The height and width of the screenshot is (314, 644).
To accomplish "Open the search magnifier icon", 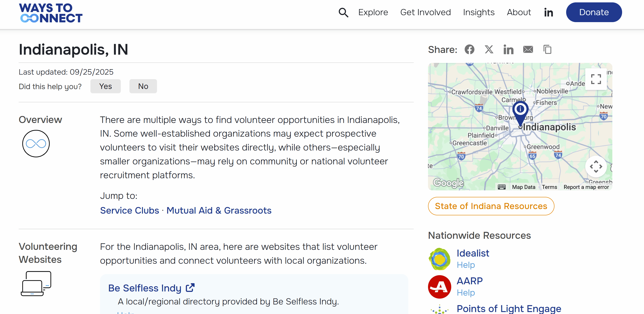I will [x=343, y=13].
